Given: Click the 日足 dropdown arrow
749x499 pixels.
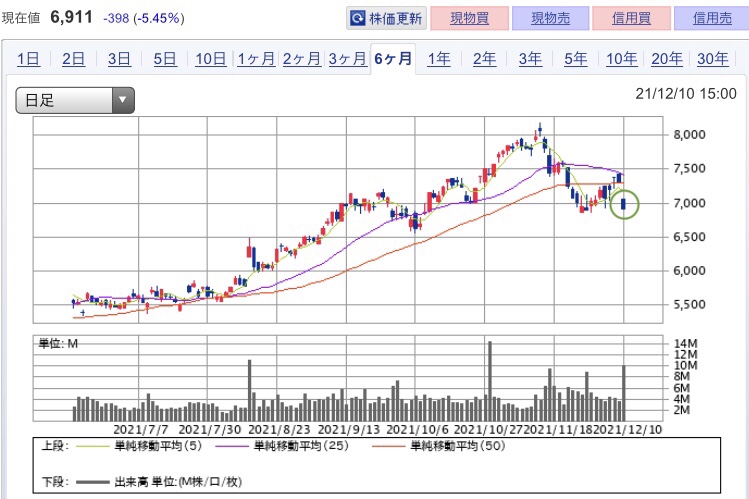Looking at the screenshot, I should (123, 100).
